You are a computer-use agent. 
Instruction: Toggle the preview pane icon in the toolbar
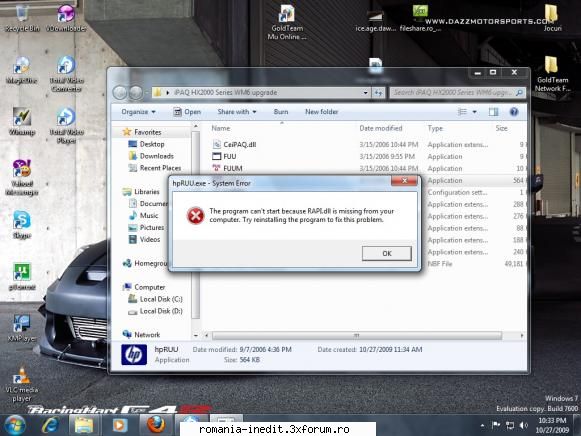pyautogui.click(x=493, y=112)
